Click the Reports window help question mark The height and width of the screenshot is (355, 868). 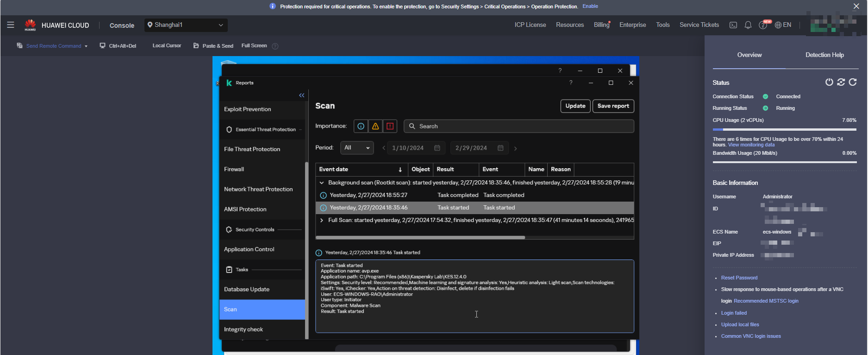(x=571, y=82)
